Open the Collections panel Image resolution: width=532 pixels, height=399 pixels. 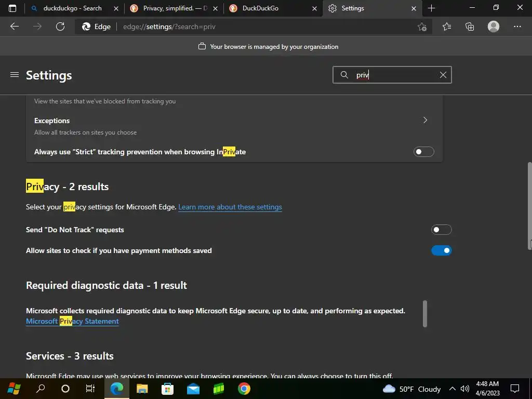pyautogui.click(x=470, y=26)
